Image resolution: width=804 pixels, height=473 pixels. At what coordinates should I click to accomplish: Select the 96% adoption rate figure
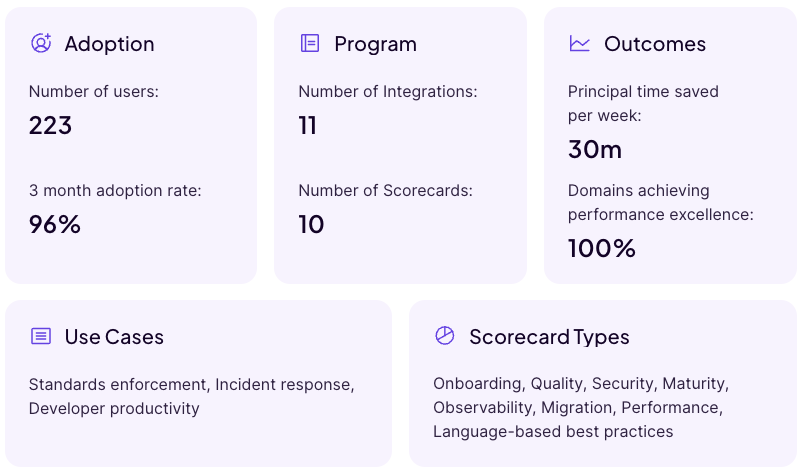pos(55,224)
